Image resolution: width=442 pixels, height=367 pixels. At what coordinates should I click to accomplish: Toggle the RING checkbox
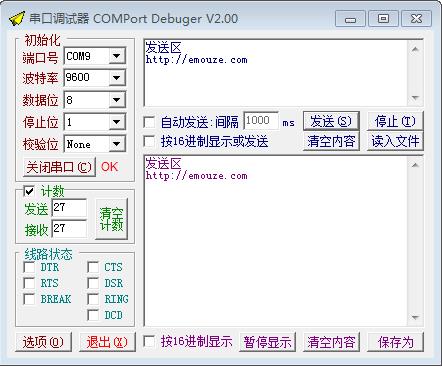(93, 299)
